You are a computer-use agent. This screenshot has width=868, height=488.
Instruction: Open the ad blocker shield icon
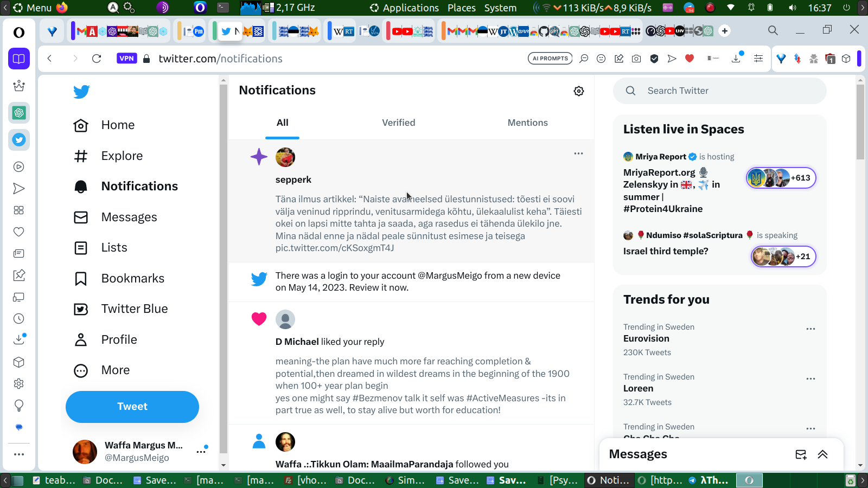coord(654,59)
